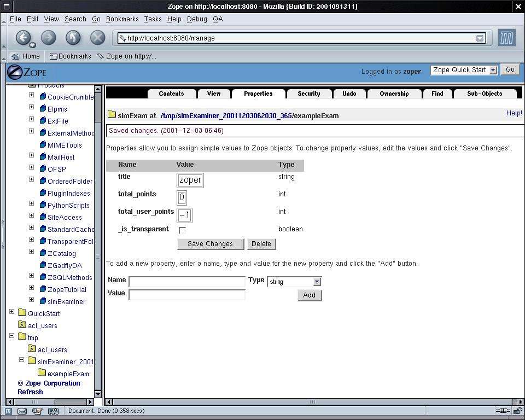Click the total_user_points value field
525x420 pixels.
[184, 215]
